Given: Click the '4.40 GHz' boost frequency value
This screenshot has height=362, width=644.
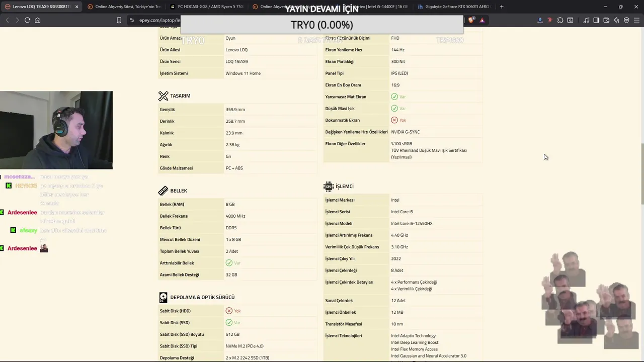Looking at the screenshot, I should (399, 235).
